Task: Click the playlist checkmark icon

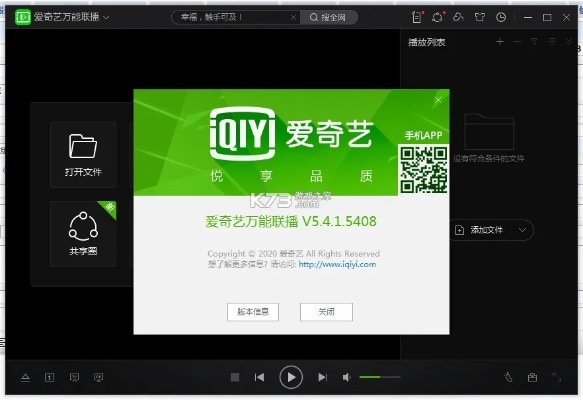Action: 569,42
